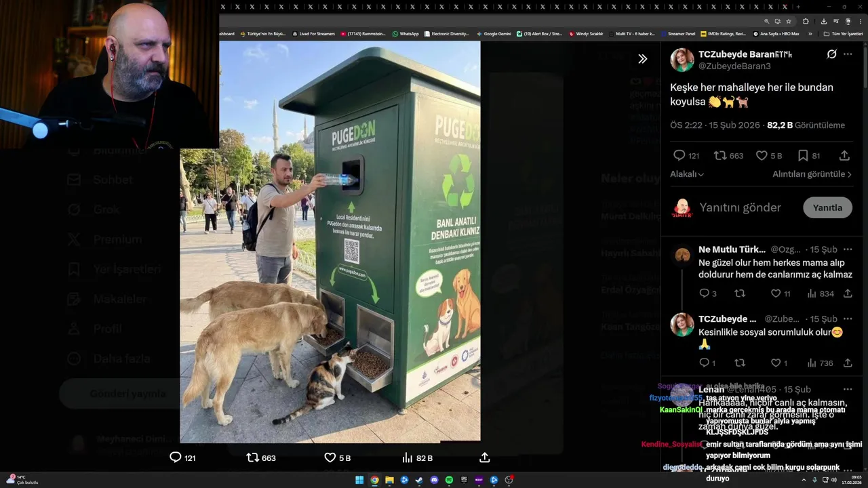The width and height of the screenshot is (868, 488).
Task: Open 'Türkiye'nin En Büyü...' bookmark
Action: click(262, 34)
